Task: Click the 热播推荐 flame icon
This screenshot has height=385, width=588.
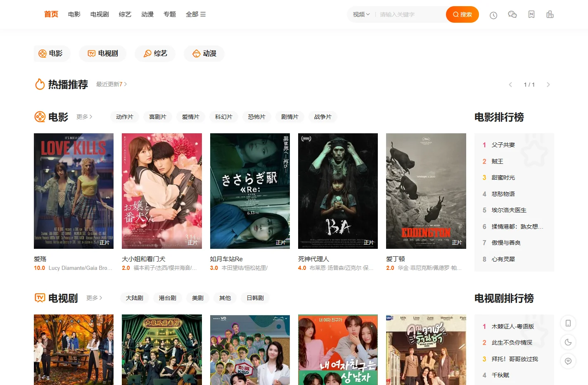Action: pos(40,84)
